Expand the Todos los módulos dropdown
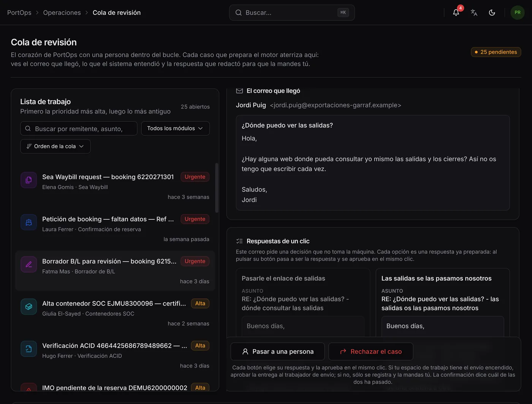The image size is (532, 404). click(175, 128)
